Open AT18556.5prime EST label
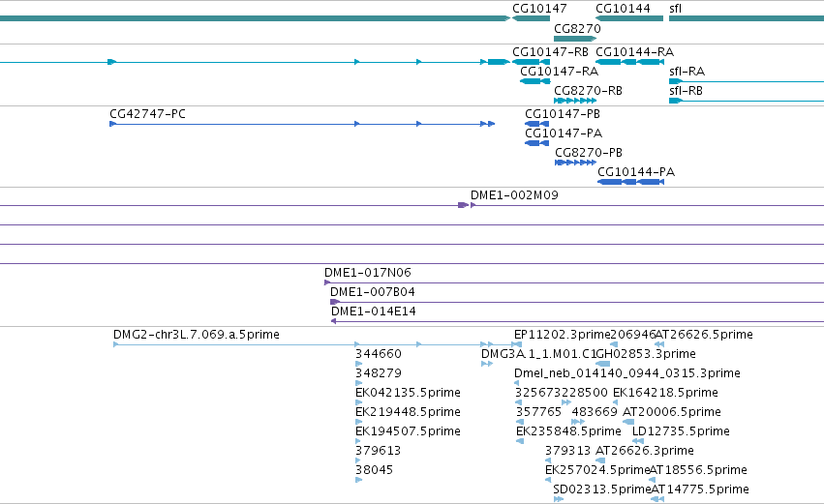This screenshot has width=824, height=504. [698, 470]
